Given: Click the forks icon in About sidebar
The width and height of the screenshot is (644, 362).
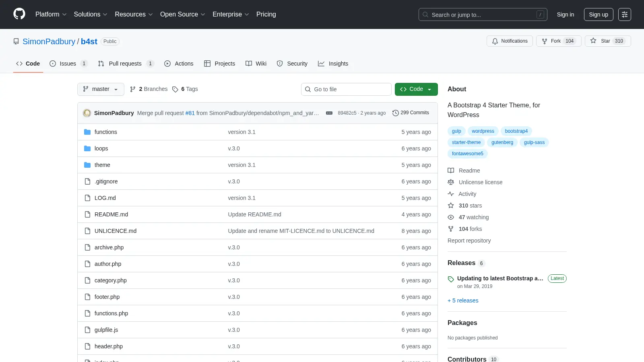Looking at the screenshot, I should coord(451,229).
